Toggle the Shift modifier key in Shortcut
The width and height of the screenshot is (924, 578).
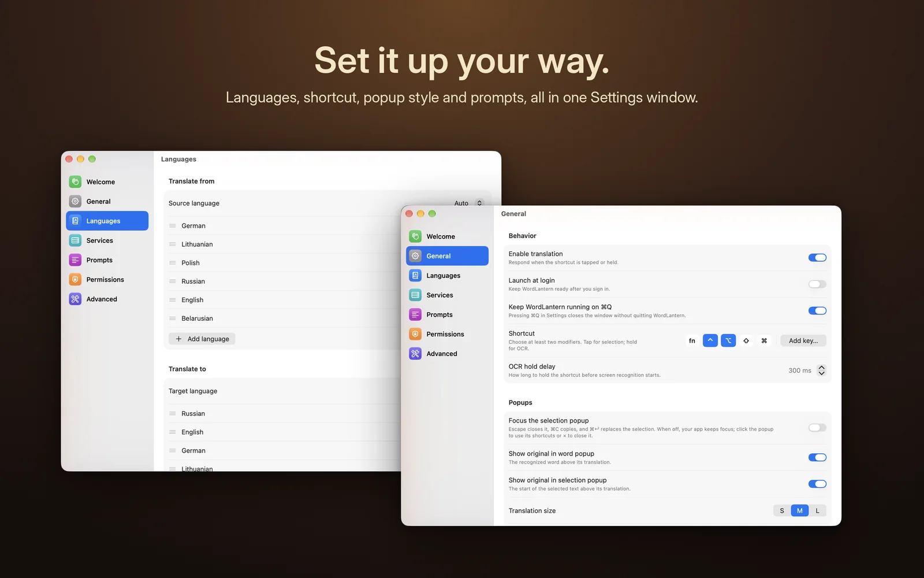(x=746, y=341)
